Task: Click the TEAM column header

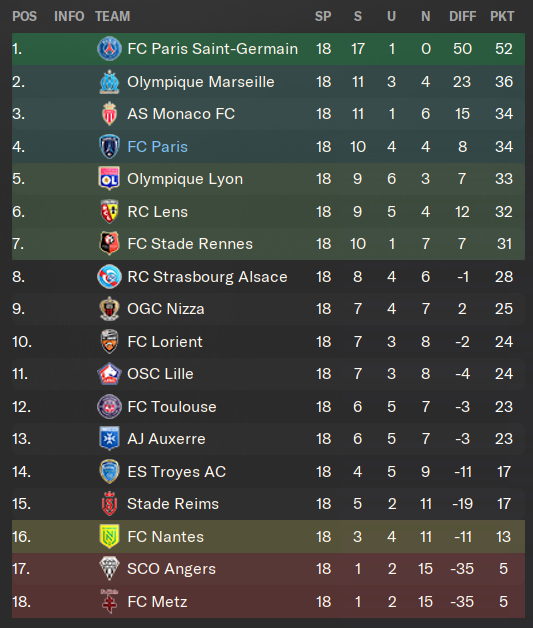Action: (113, 16)
